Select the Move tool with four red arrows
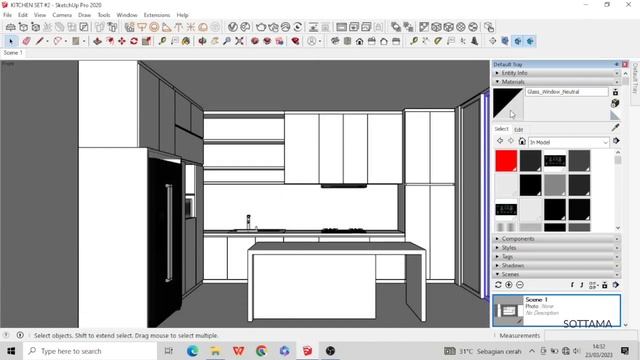This screenshot has width=640, height=360. click(122, 41)
